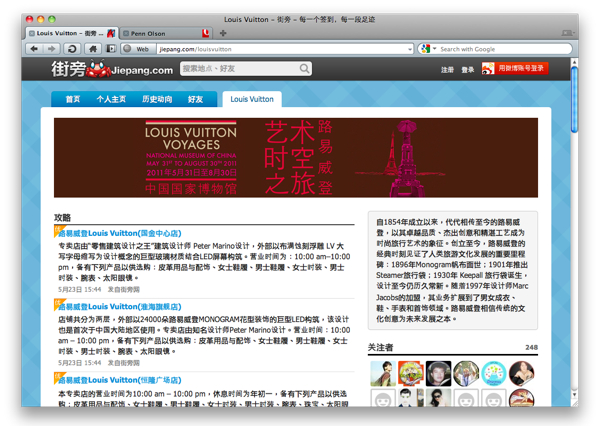The image size is (600, 426).
Task: Click the 248 followers count
Action: 531,348
